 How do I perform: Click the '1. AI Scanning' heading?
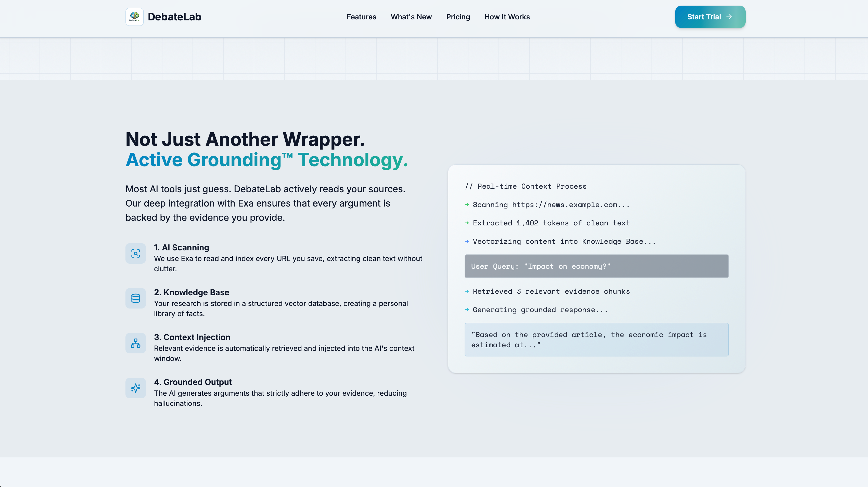[181, 247]
